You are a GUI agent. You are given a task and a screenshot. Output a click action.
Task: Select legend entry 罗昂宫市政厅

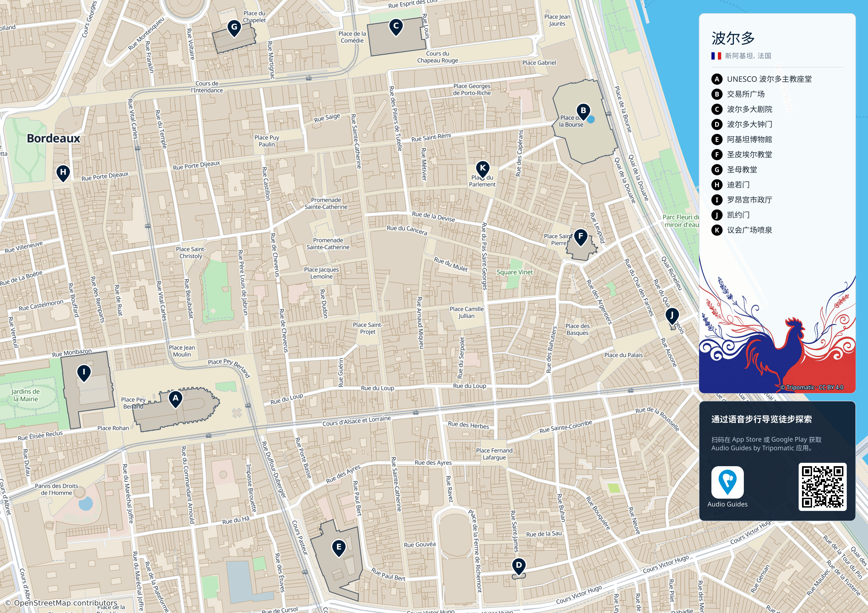tap(742, 200)
